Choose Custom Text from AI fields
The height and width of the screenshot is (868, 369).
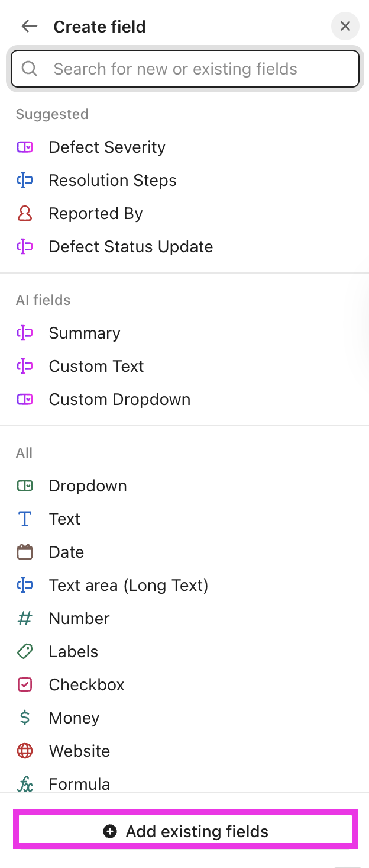coord(96,366)
